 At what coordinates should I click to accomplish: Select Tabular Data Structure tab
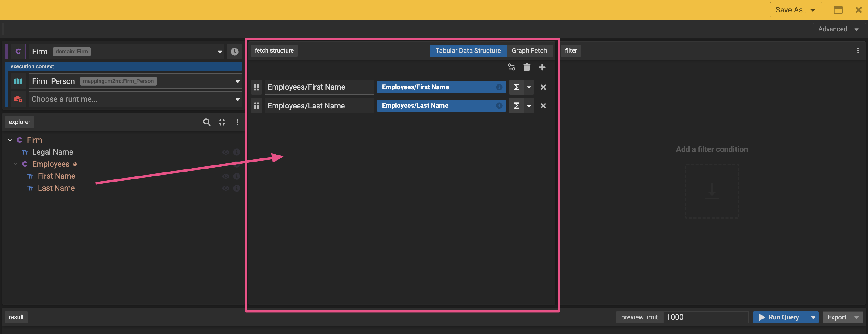(x=468, y=50)
